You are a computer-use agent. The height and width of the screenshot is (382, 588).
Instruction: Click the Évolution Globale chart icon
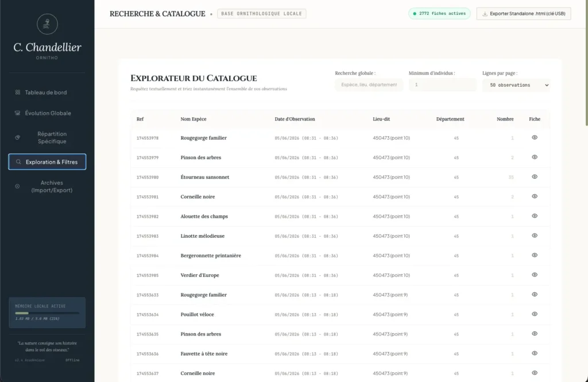point(18,113)
